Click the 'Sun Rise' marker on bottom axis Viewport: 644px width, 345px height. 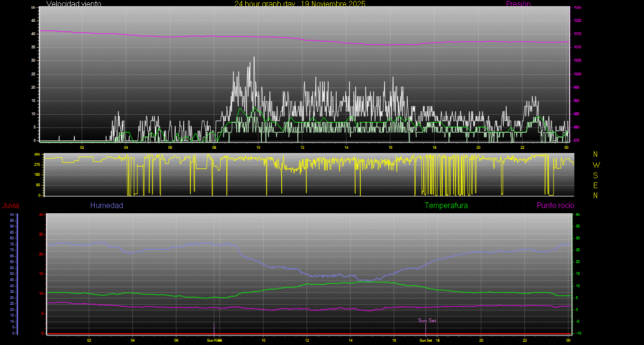click(x=214, y=340)
